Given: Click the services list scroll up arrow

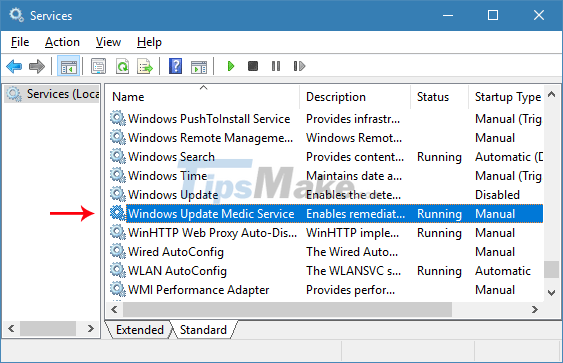Looking at the screenshot, I should coord(552,95).
